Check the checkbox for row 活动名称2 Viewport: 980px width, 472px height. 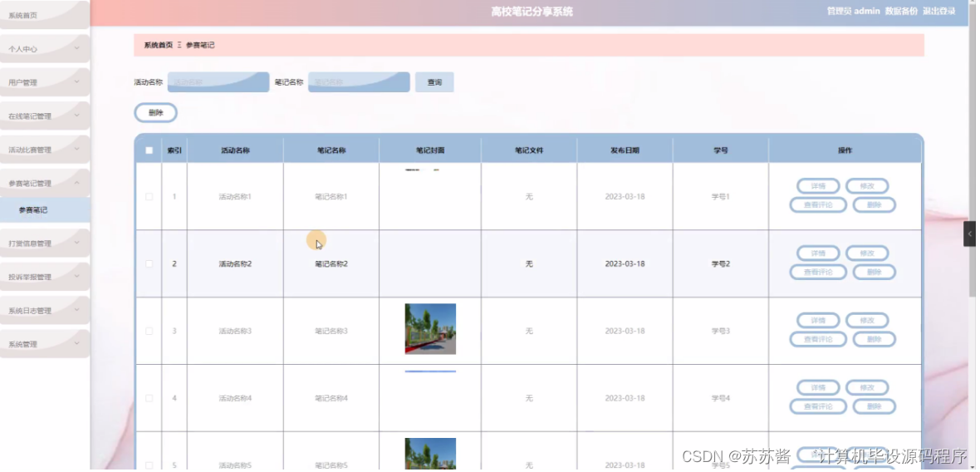pos(149,263)
